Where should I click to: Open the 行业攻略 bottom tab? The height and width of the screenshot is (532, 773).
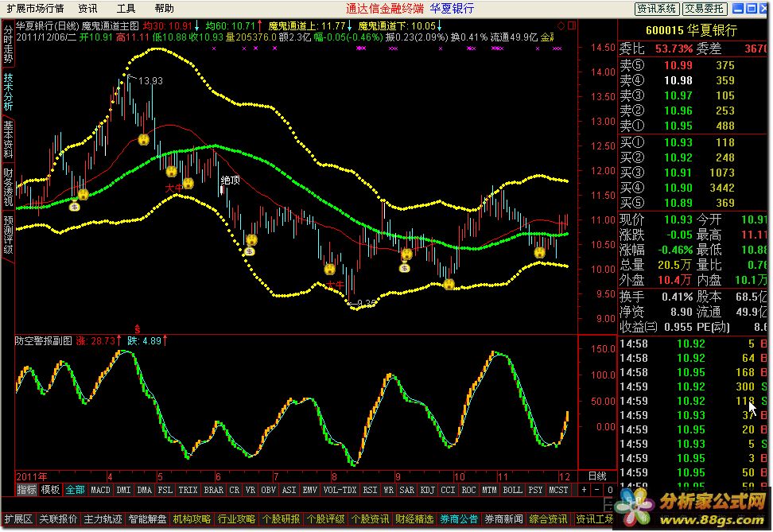point(236,519)
